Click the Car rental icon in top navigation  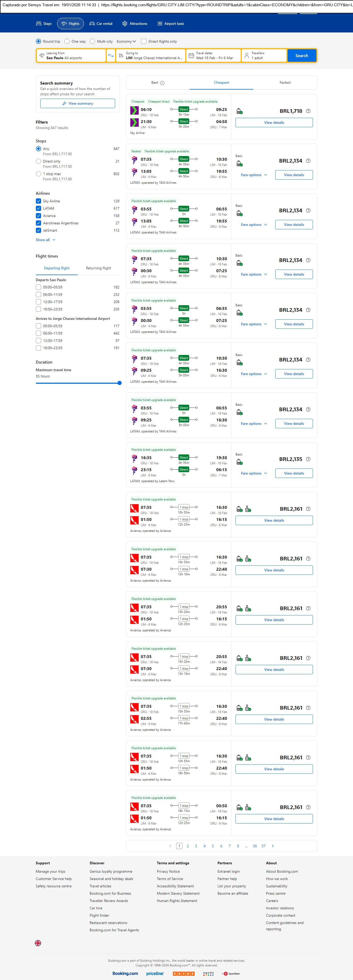pyautogui.click(x=92, y=24)
